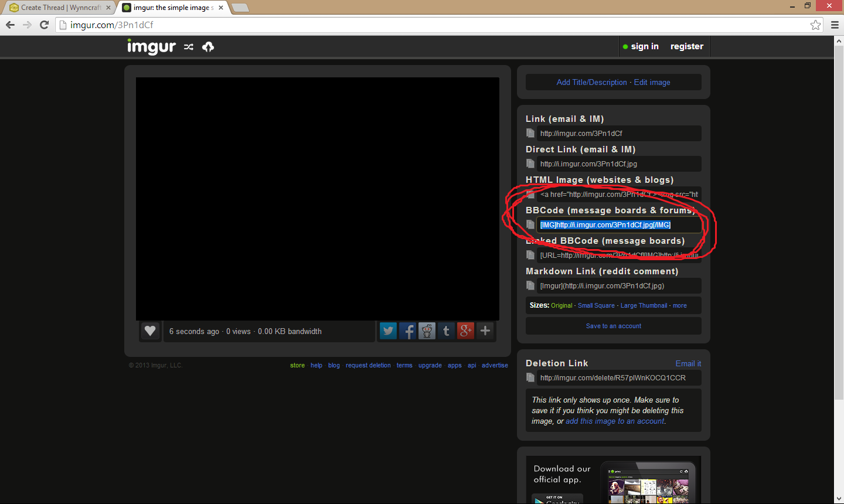Copy the HTML Image clipboard icon
The height and width of the screenshot is (504, 844).
[530, 194]
